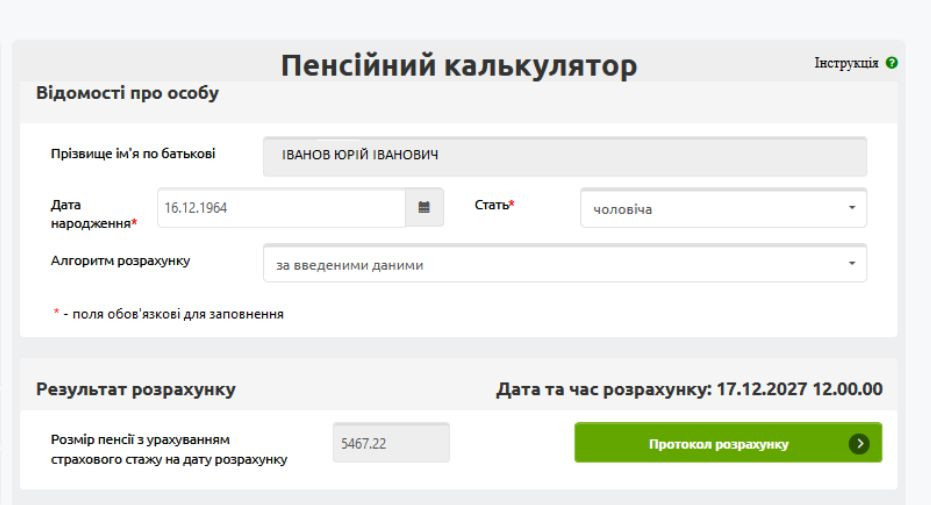Image resolution: width=931 pixels, height=505 pixels.
Task: Click the arrow icon on Протокол розрахунку
Action: pyautogui.click(x=858, y=444)
